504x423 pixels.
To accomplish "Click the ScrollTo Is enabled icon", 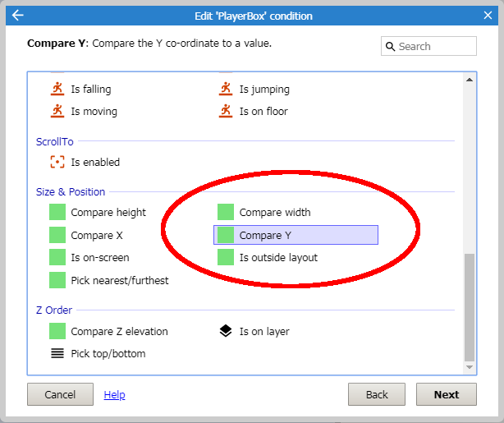I will click(x=57, y=162).
